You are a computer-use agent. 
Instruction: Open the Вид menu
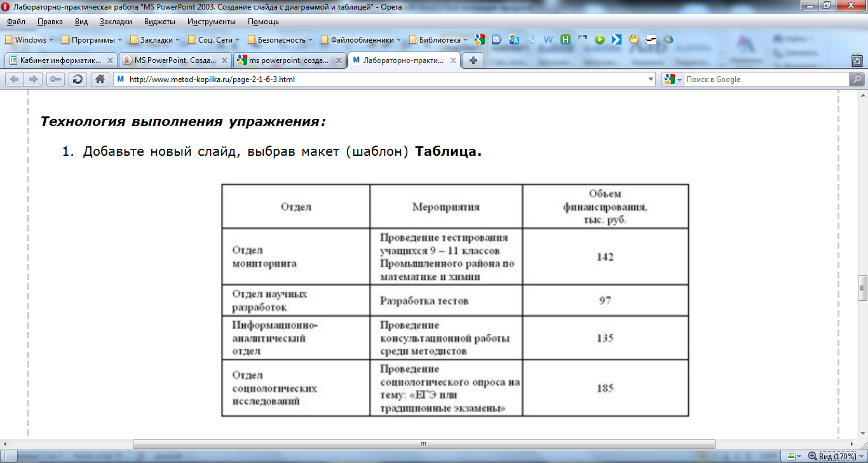click(x=81, y=22)
